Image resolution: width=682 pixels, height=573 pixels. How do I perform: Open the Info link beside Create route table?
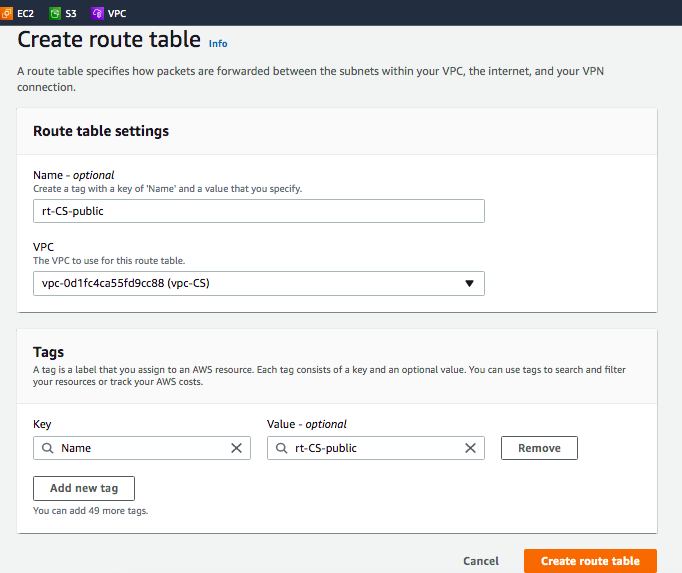click(x=218, y=44)
